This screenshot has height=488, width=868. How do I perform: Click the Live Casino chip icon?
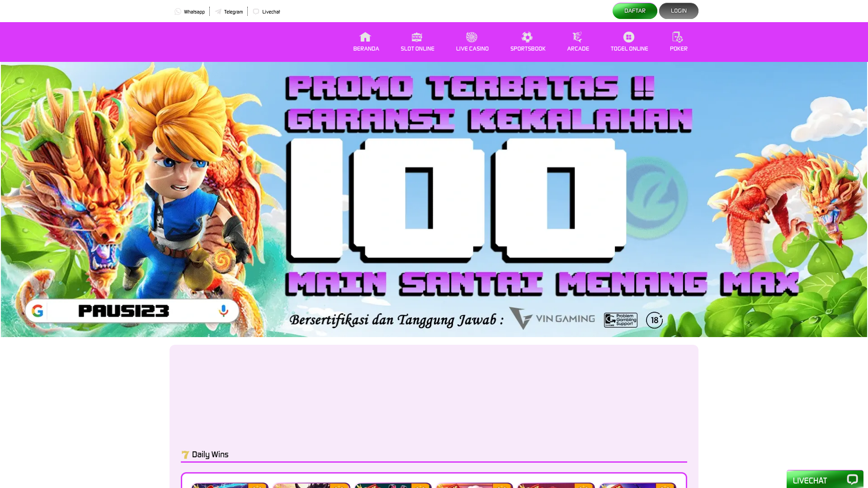tap(472, 37)
